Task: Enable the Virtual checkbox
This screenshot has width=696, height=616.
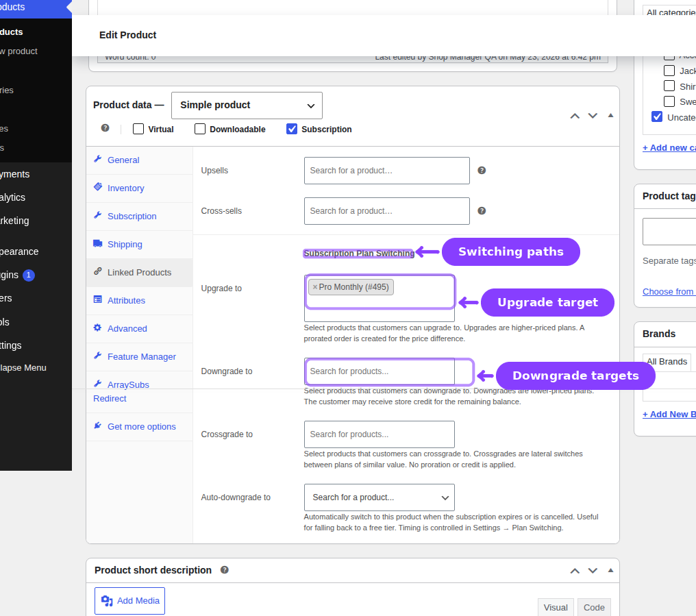Action: 138,129
